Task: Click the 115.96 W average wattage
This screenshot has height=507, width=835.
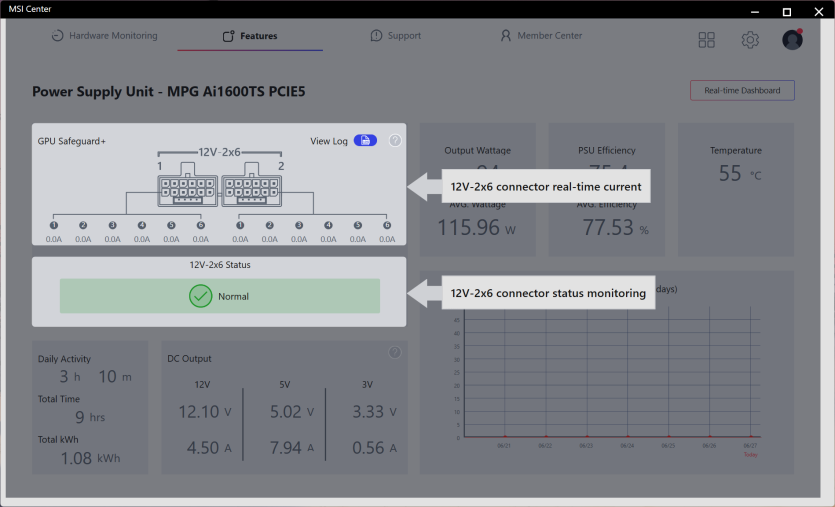Action: (477, 228)
